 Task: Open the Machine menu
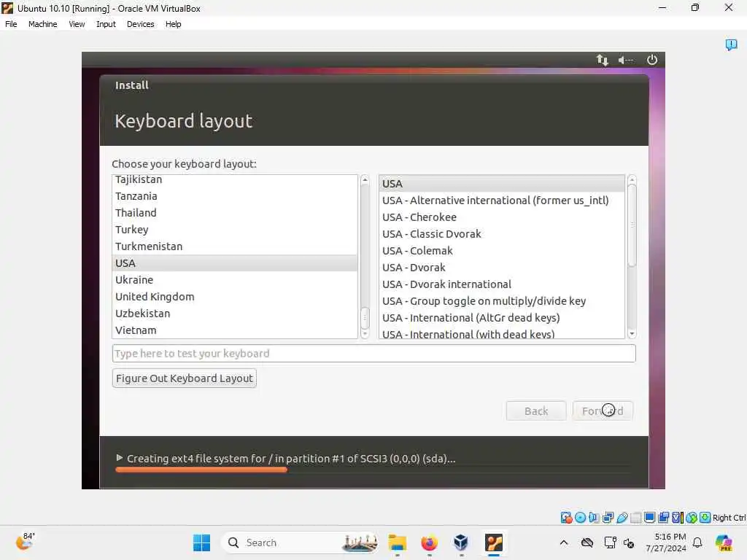point(42,24)
